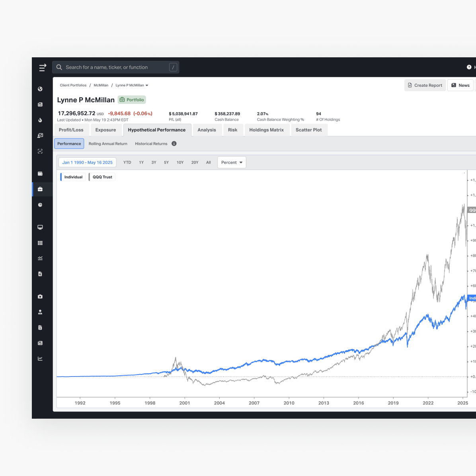Toggle the QQQ Trust series legend
This screenshot has width=476, height=476.
pyautogui.click(x=102, y=177)
